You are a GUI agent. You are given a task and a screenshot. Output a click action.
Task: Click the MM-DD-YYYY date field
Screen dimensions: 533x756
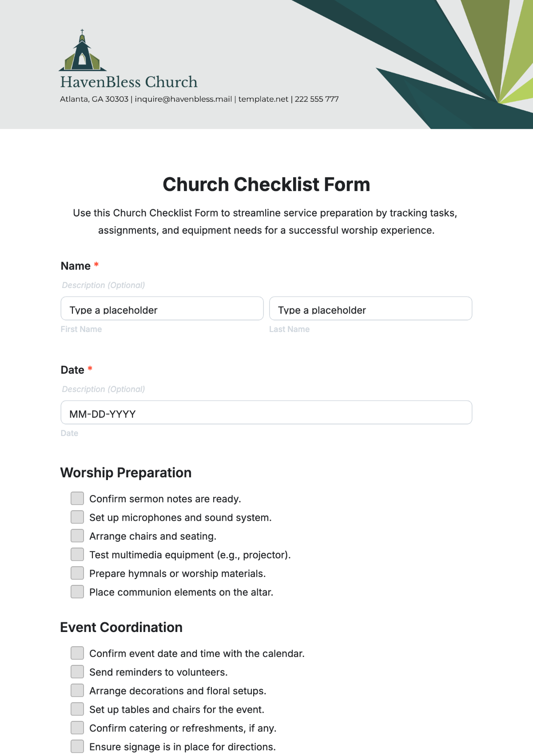[x=266, y=413]
